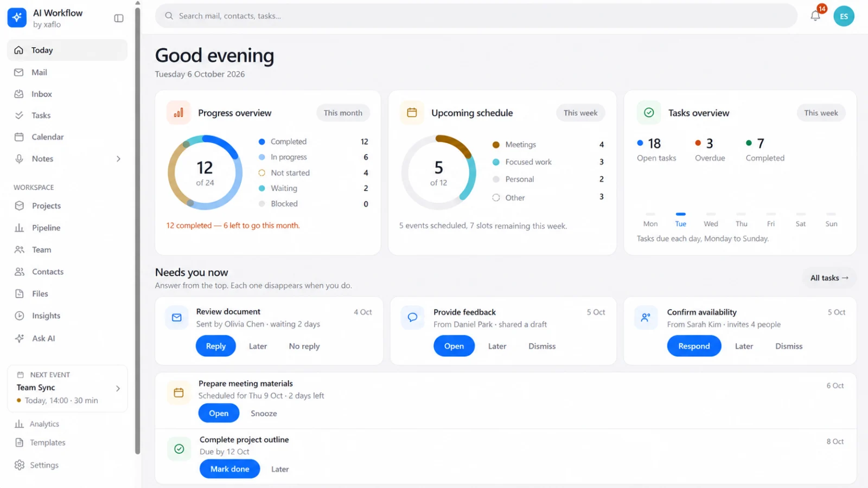Click the Confirm availability people icon
The width and height of the screenshot is (868, 488).
646,318
